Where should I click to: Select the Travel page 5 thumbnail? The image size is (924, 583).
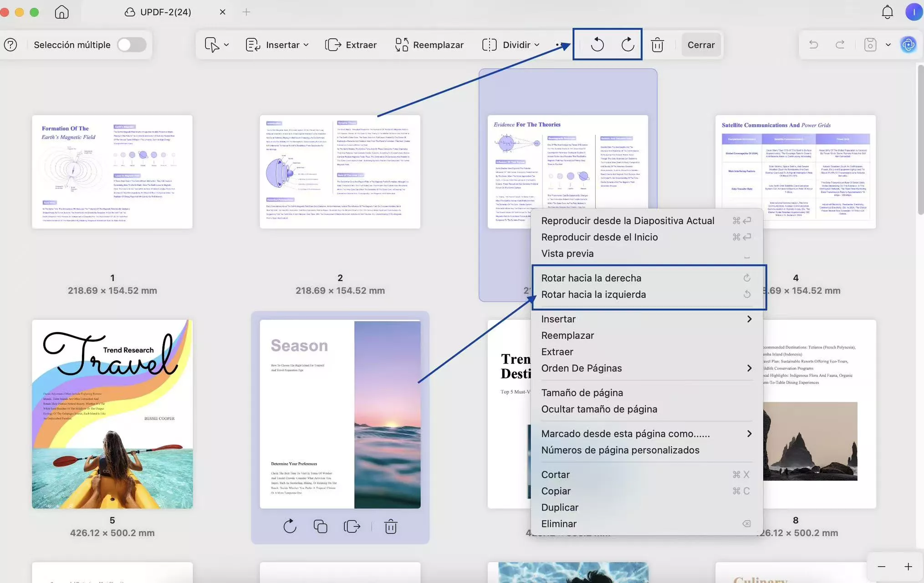tap(112, 414)
